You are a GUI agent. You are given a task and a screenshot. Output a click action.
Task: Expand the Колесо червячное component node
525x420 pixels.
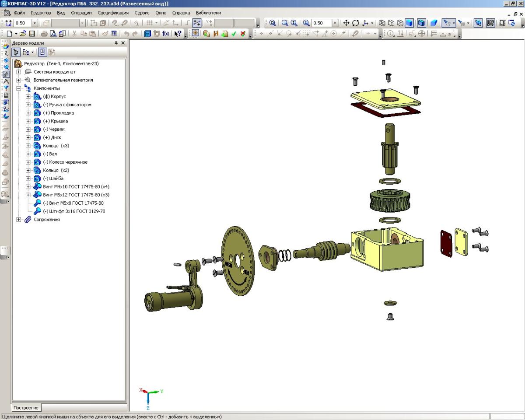coord(28,162)
